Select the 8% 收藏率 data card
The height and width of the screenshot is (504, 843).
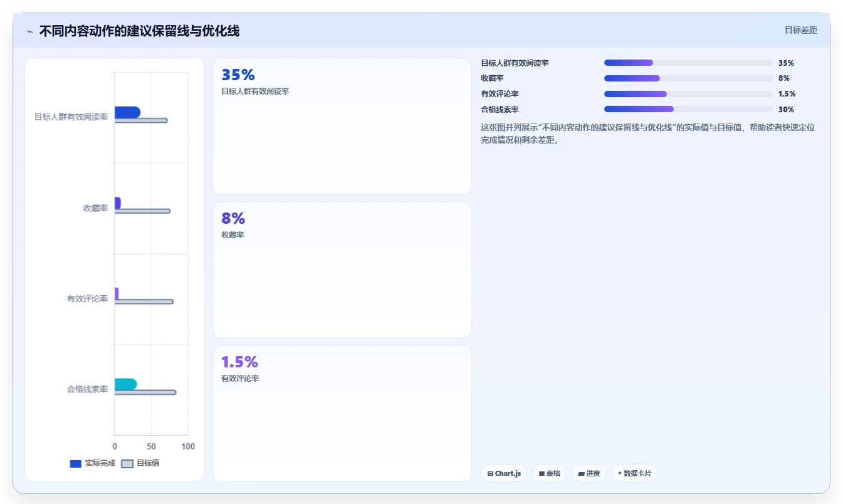[342, 270]
